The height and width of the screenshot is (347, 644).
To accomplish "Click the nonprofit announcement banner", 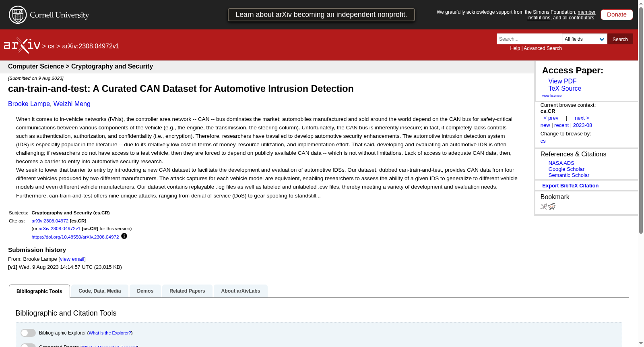I will tap(321, 15).
